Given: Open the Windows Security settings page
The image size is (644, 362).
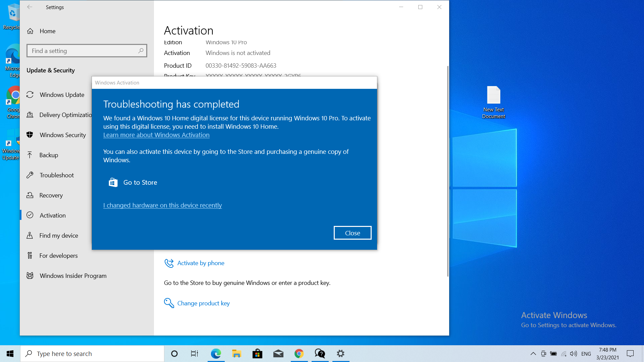Looking at the screenshot, I should (63, 135).
